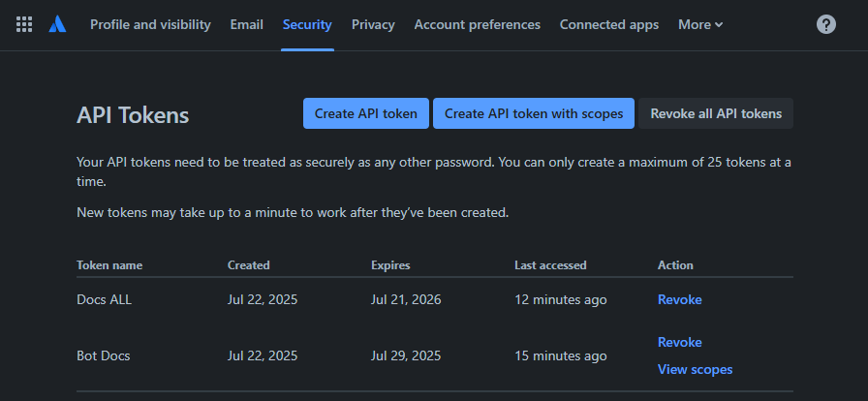Open the help question mark icon
The width and height of the screenshot is (868, 401).
point(825,24)
